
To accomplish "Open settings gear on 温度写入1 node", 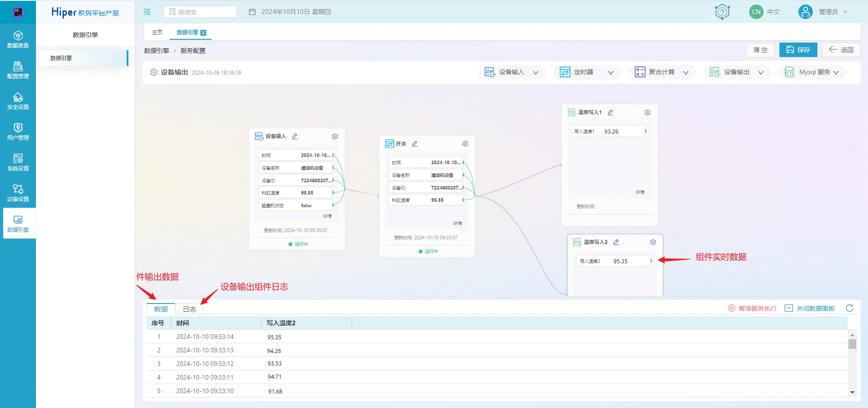I will tap(647, 112).
